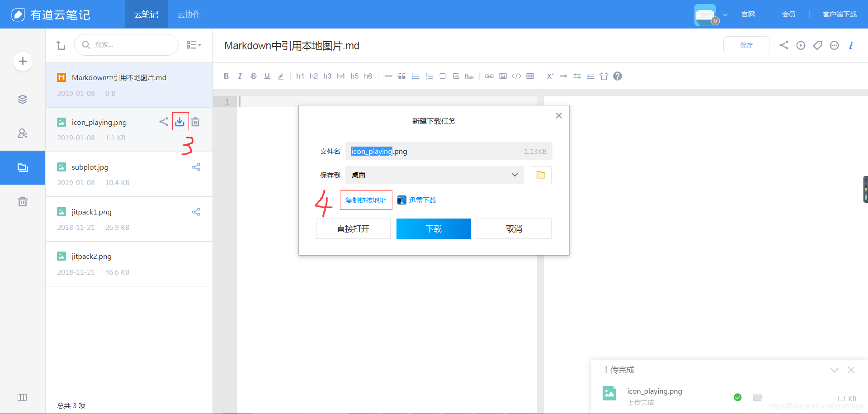Image resolution: width=868 pixels, height=414 pixels.
Task: Click 取消 cancel button
Action: [x=514, y=228]
